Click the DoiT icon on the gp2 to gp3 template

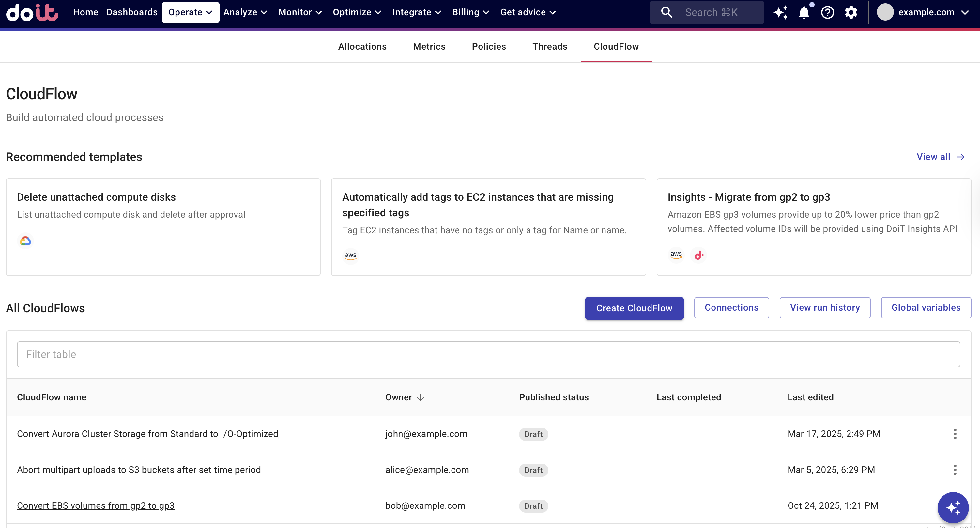click(x=698, y=255)
